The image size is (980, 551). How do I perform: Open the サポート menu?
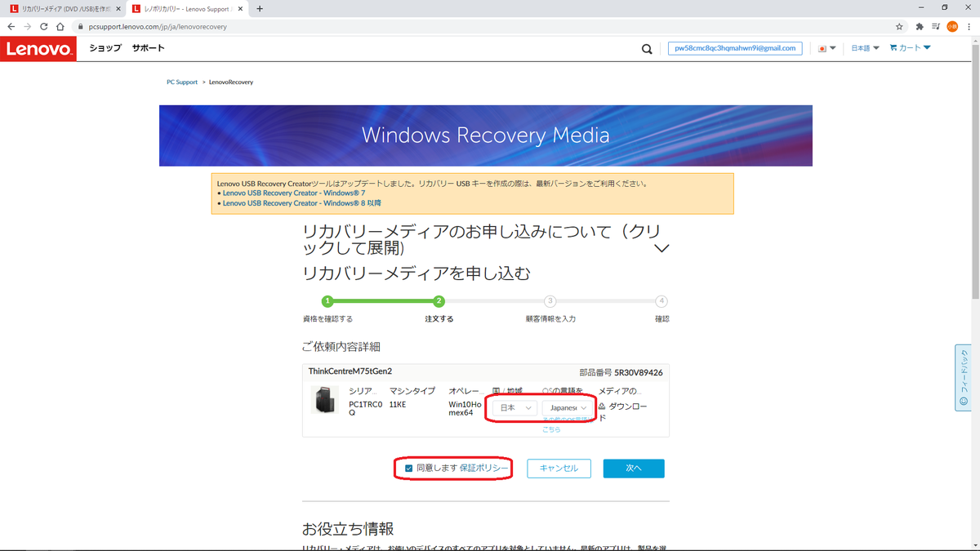point(149,48)
